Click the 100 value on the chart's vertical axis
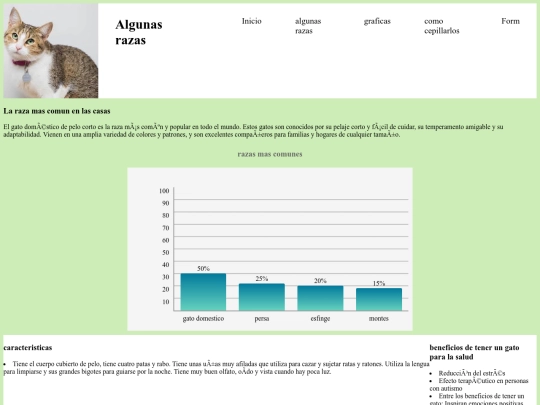This screenshot has width=540, height=405. pyautogui.click(x=164, y=191)
